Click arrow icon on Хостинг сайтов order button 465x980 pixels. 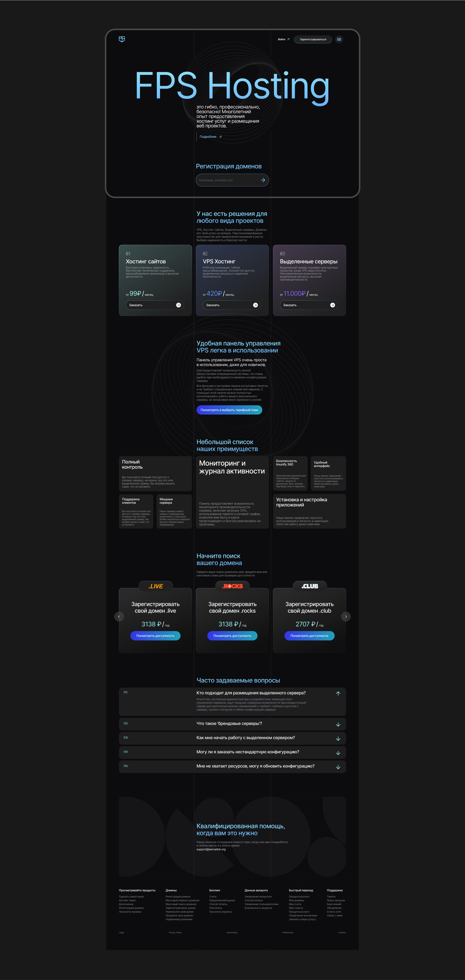[178, 305]
